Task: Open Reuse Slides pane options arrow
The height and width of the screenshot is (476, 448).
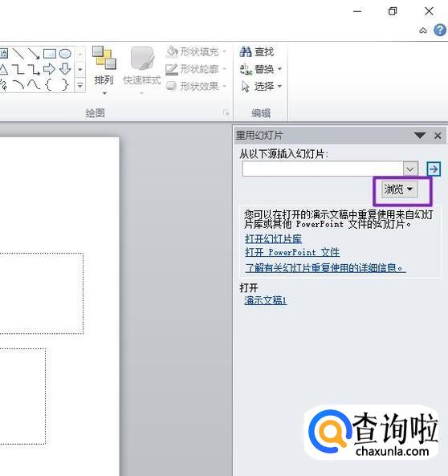Action: coord(420,136)
